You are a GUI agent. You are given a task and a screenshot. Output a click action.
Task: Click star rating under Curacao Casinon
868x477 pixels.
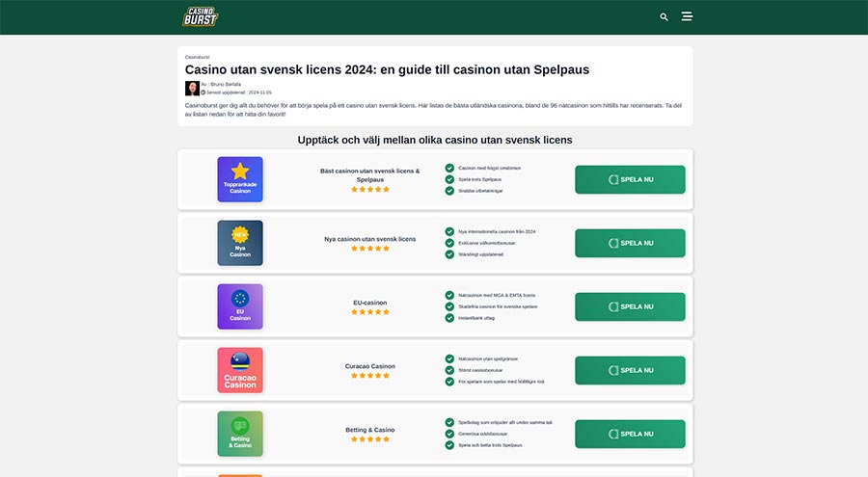pyautogui.click(x=369, y=376)
